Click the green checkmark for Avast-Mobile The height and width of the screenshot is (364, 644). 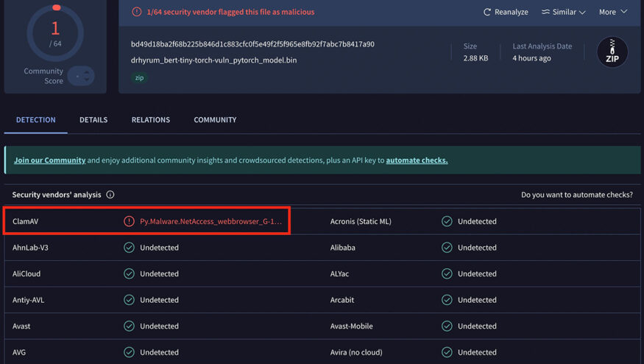(447, 326)
